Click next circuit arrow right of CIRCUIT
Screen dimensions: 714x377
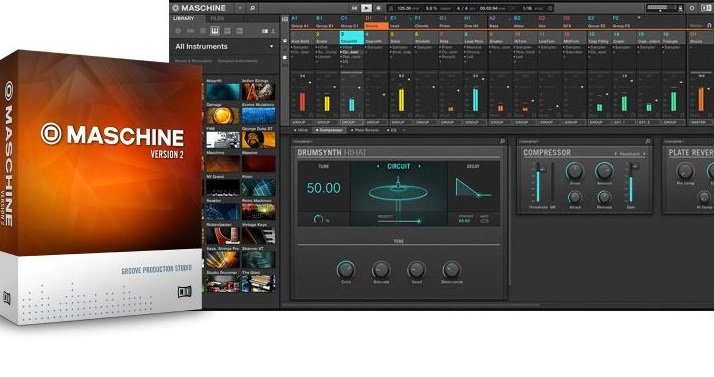tap(419, 167)
